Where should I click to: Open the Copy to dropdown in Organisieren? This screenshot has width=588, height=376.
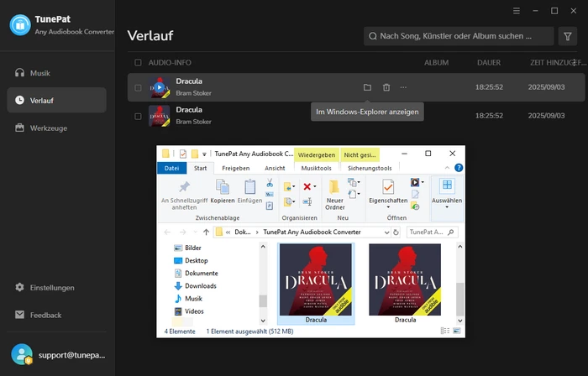(289, 202)
